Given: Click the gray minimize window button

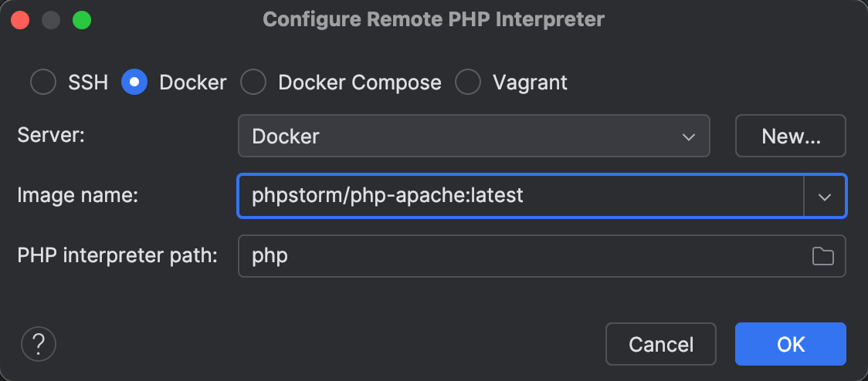Looking at the screenshot, I should click(51, 19).
